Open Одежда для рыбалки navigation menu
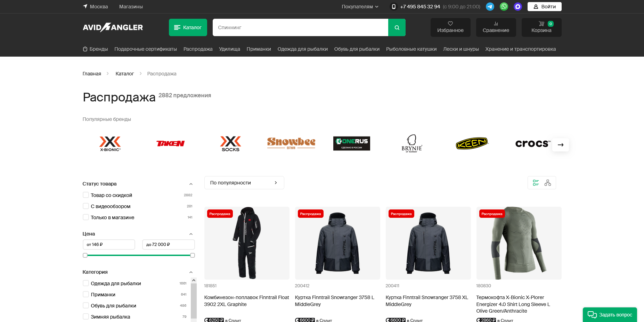Screen dimensions: 644x322 303,49
